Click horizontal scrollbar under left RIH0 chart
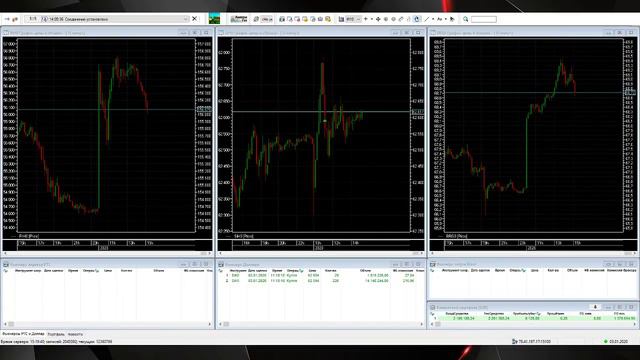This screenshot has height=360, width=640. (107, 253)
